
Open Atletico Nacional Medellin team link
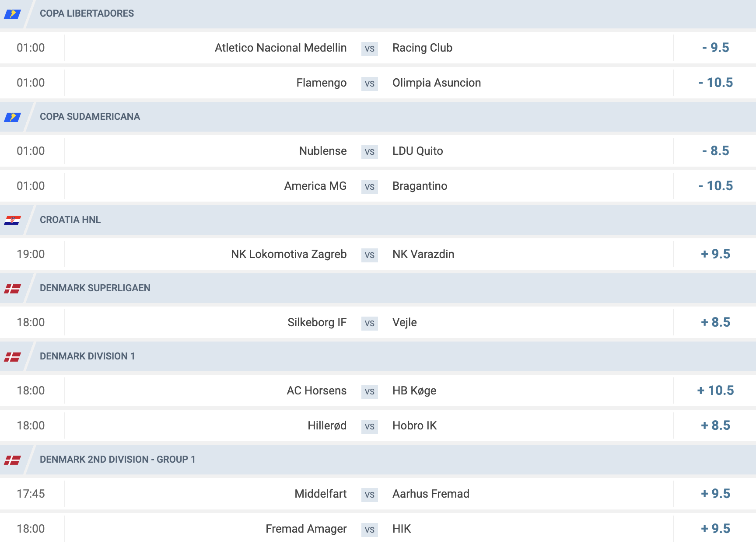[x=280, y=48]
